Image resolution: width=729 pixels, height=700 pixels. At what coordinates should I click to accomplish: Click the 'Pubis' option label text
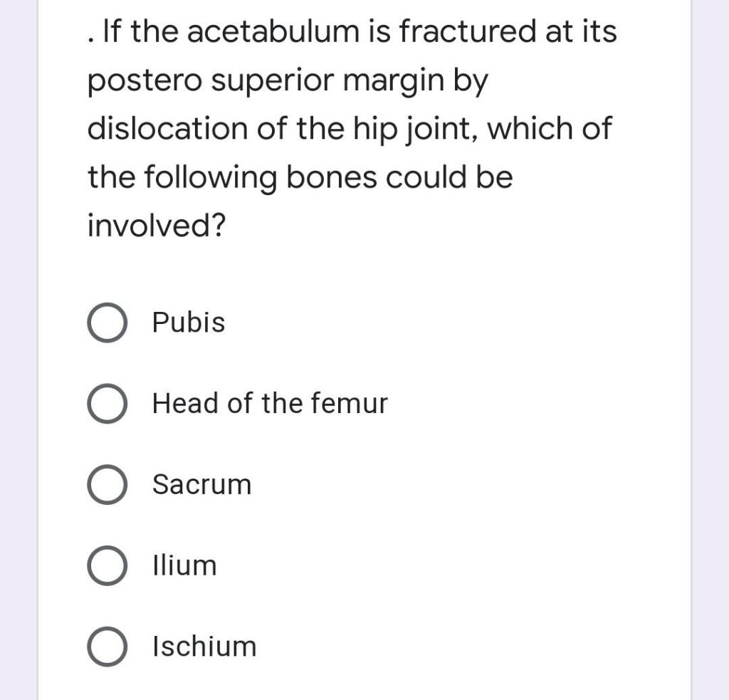tap(189, 323)
